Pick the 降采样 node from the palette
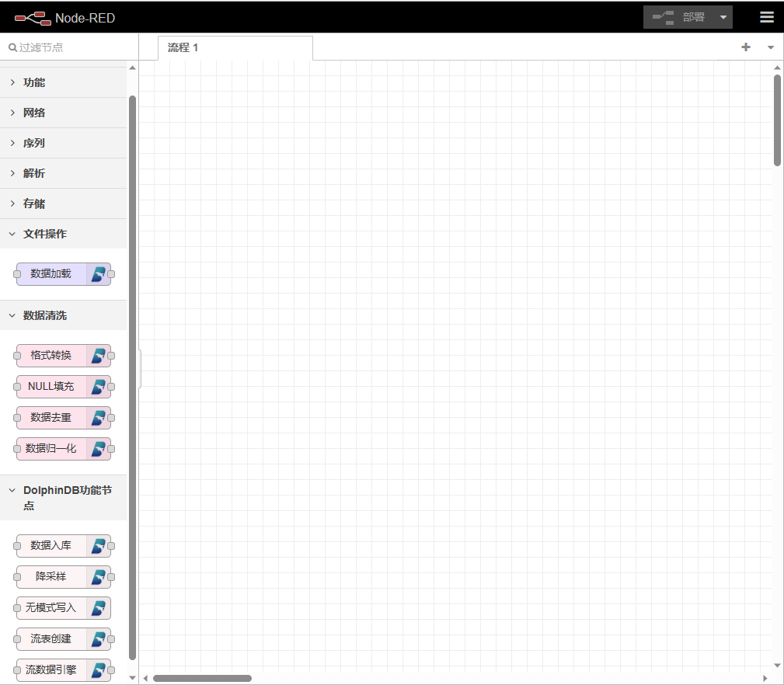 62,576
